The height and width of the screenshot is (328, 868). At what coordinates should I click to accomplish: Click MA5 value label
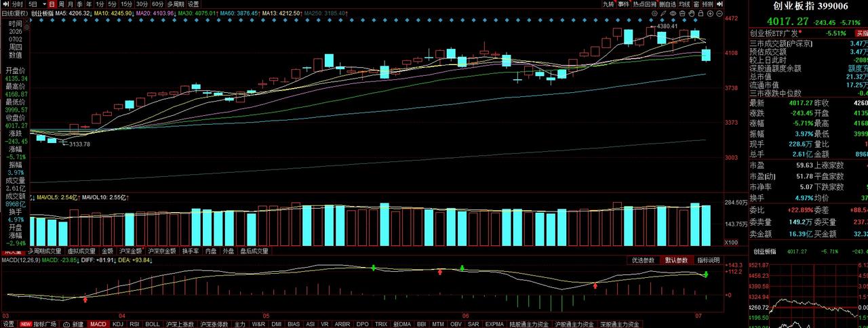pos(73,13)
